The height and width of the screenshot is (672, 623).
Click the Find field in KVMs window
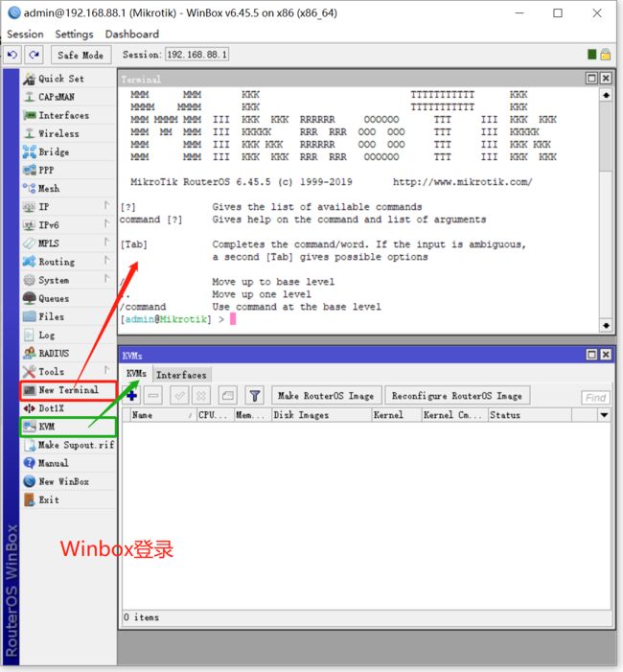[595, 398]
